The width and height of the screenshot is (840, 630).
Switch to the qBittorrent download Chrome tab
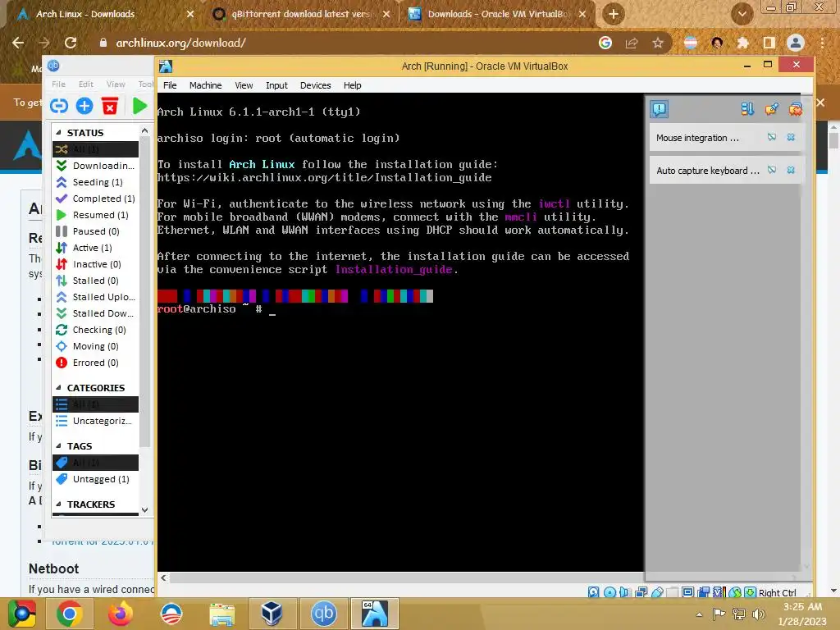coord(300,14)
